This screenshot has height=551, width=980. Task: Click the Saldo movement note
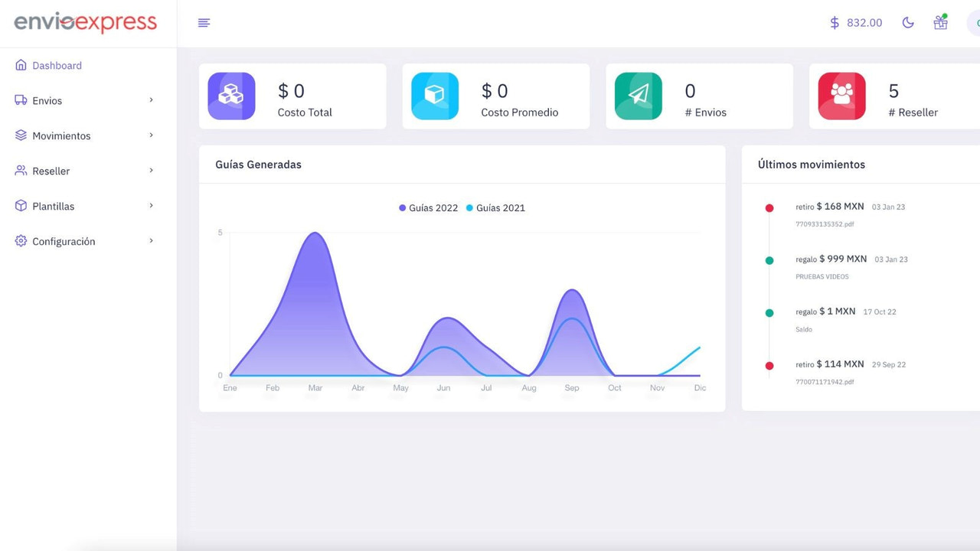click(x=804, y=330)
